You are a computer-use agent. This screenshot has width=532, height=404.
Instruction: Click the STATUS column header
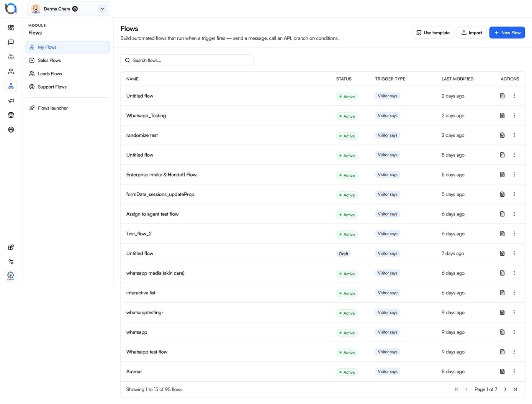[x=344, y=79]
